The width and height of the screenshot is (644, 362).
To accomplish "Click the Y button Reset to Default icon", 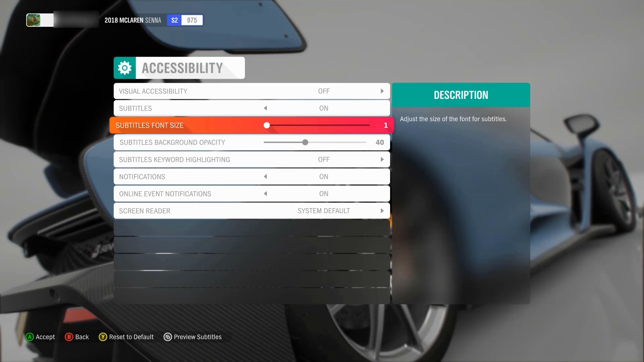I will pos(103,337).
